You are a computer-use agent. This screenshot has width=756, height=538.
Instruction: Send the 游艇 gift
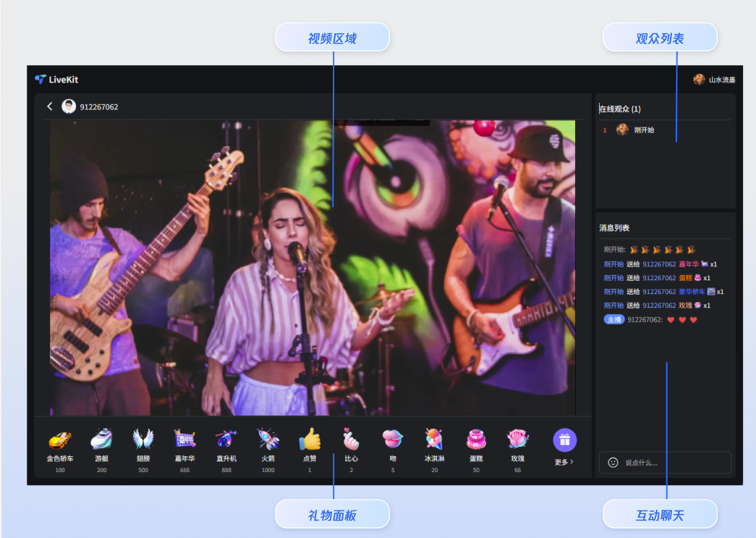(102, 450)
